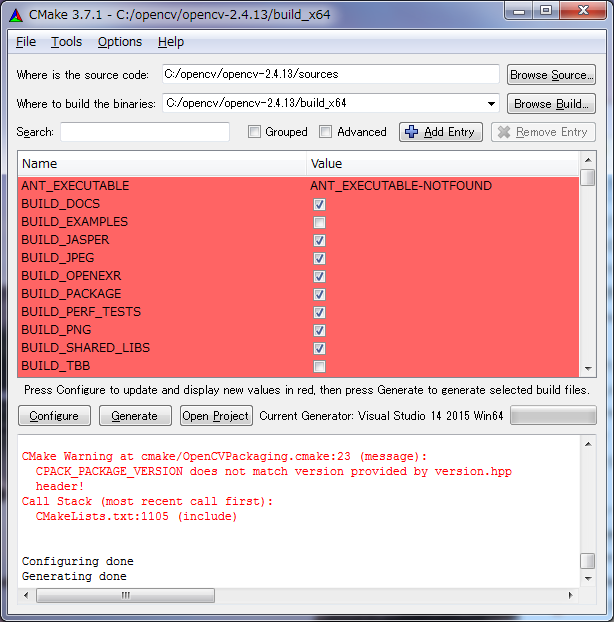
Task: Toggle BUILD_SHARED_LIBS checkbox
Action: pyautogui.click(x=319, y=348)
